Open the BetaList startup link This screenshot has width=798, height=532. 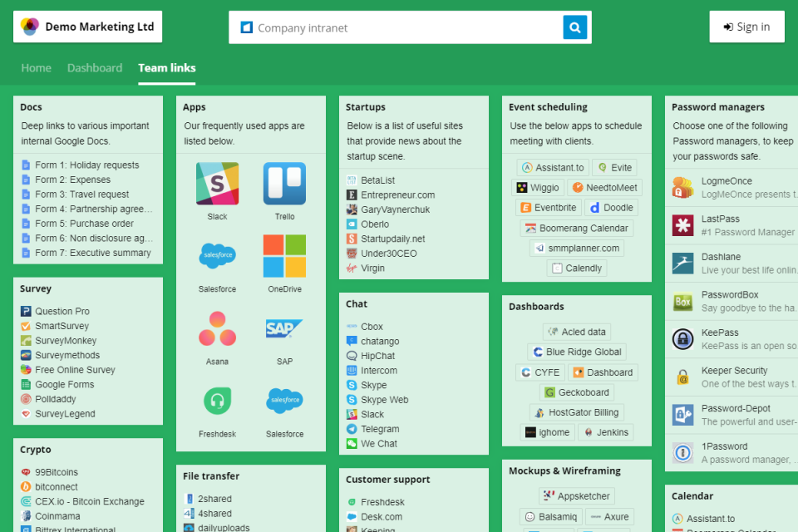pos(377,180)
